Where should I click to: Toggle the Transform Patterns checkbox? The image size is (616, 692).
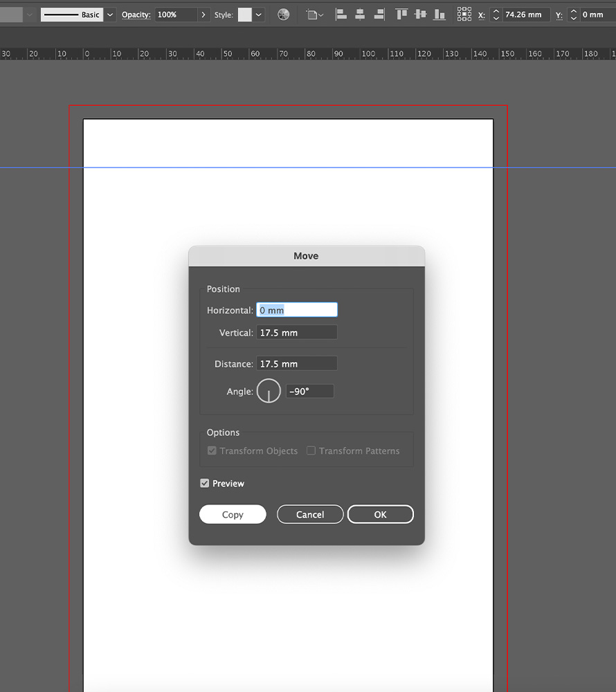click(x=311, y=450)
